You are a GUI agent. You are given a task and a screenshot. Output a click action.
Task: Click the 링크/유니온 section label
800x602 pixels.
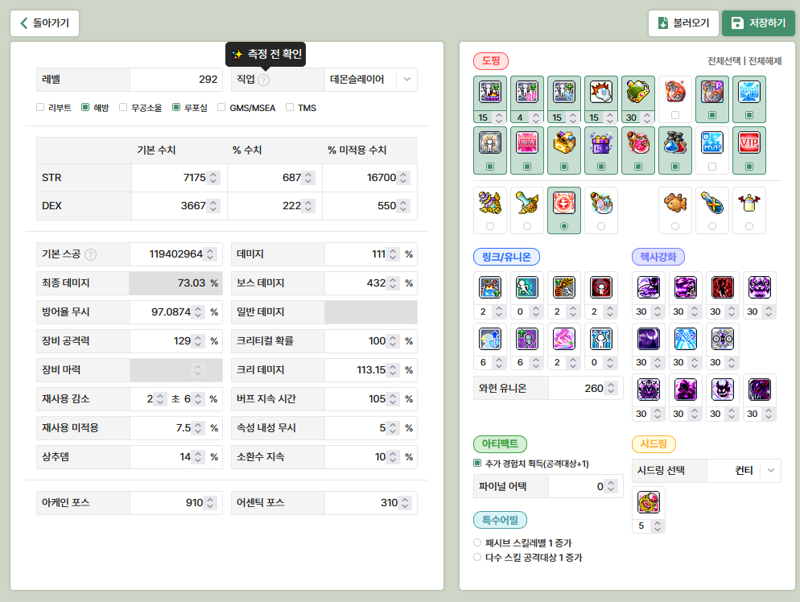click(x=507, y=257)
